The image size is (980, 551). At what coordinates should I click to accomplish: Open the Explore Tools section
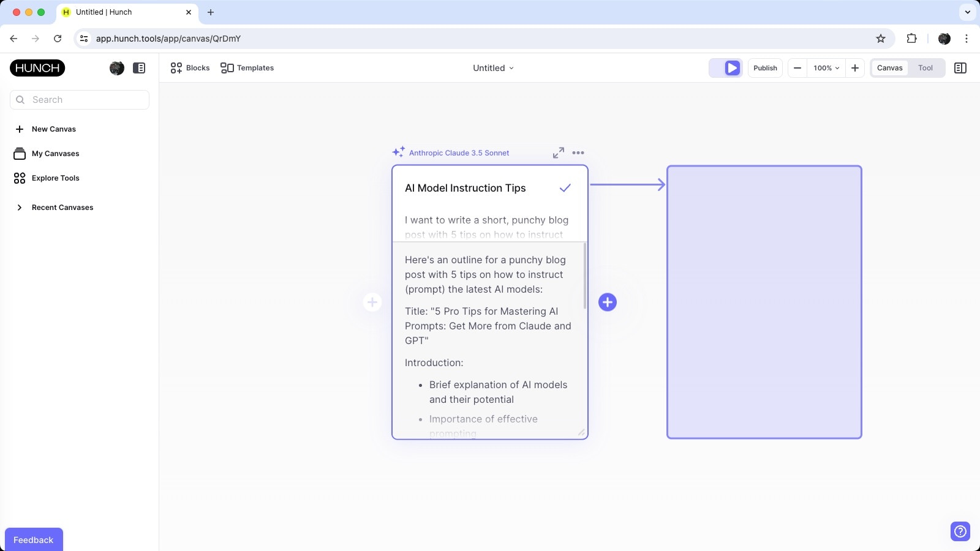click(55, 178)
